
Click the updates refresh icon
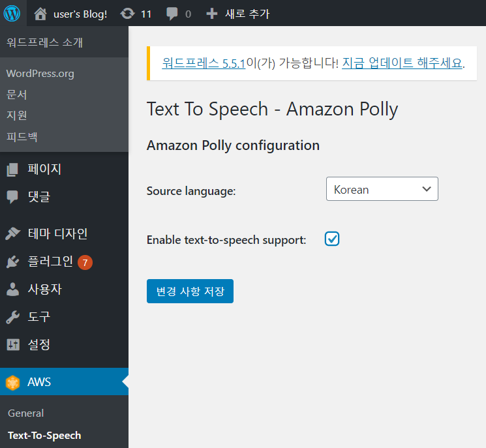[x=127, y=14]
